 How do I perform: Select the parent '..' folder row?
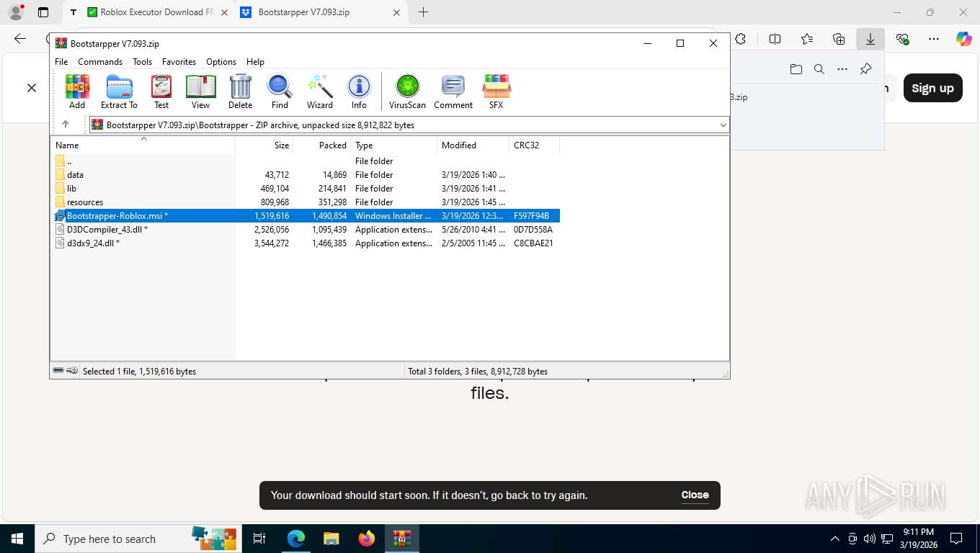coord(305,161)
